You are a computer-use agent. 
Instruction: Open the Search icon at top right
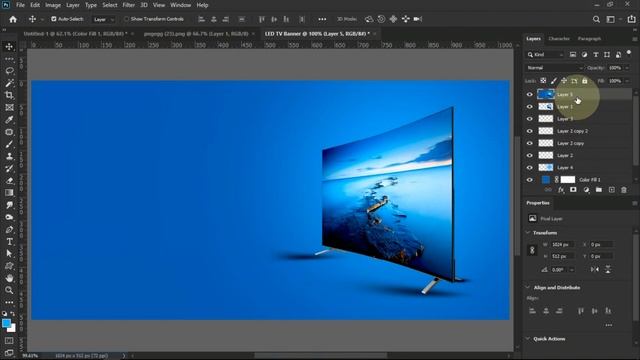[596, 19]
